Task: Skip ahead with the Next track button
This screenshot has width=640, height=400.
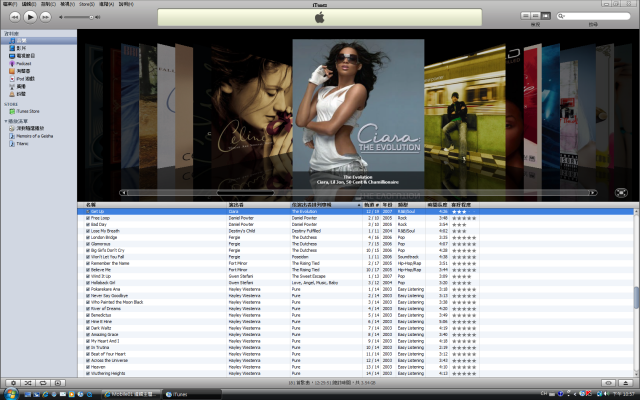Action: [x=45, y=17]
